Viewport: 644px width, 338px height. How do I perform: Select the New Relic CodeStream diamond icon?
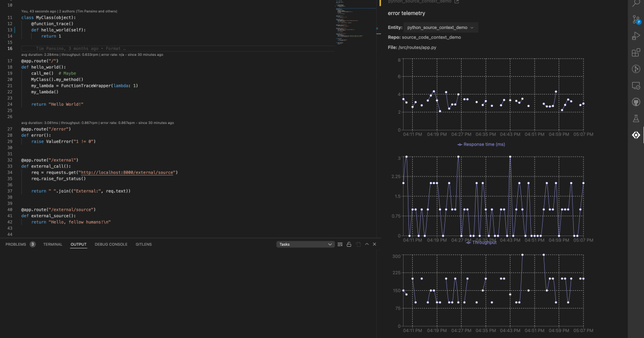[636, 135]
